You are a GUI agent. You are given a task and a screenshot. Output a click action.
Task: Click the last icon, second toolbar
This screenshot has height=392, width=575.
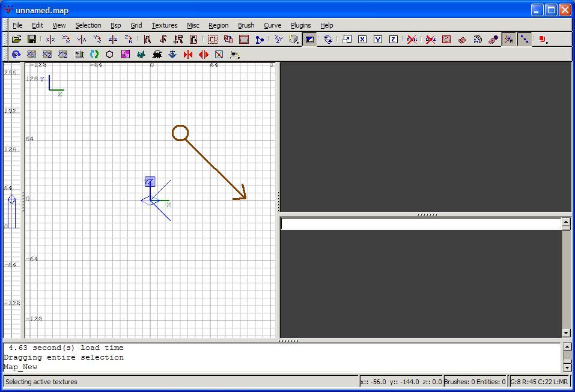pos(235,54)
